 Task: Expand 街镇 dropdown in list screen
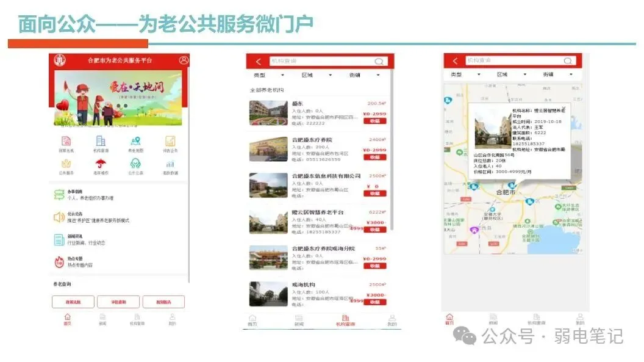(364, 75)
